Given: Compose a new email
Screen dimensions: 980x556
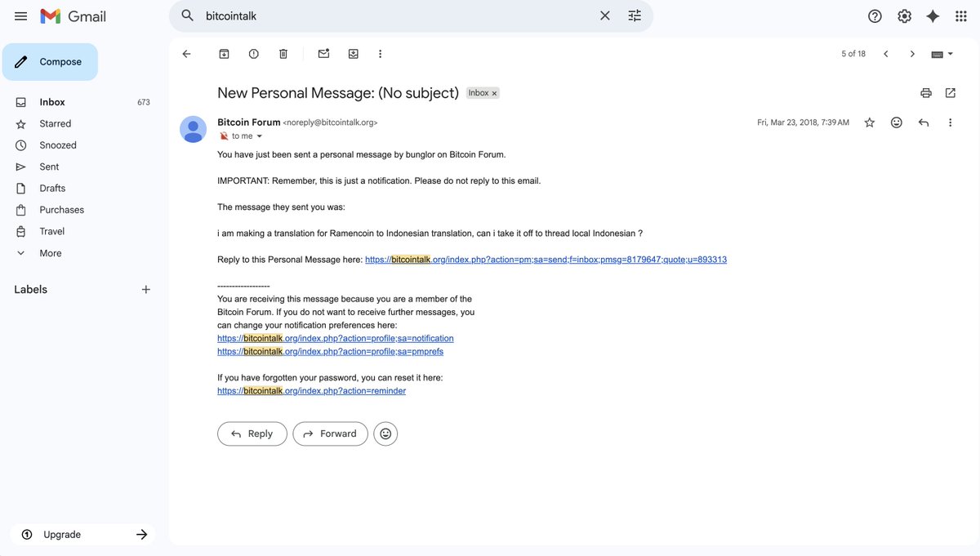Looking at the screenshot, I should pyautogui.click(x=50, y=62).
